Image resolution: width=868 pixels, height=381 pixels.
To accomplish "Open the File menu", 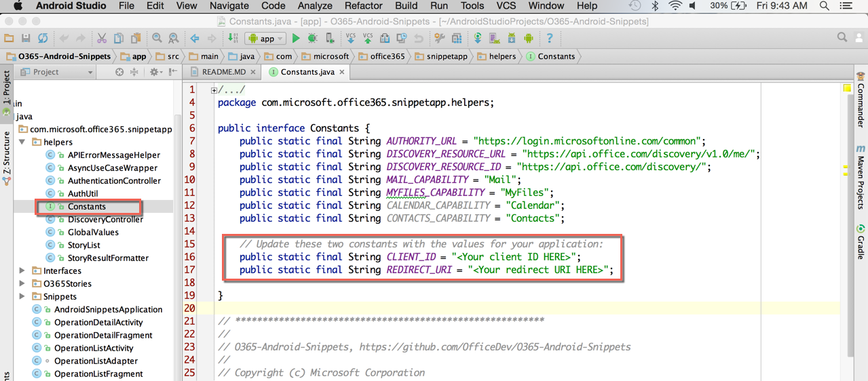I will [126, 6].
